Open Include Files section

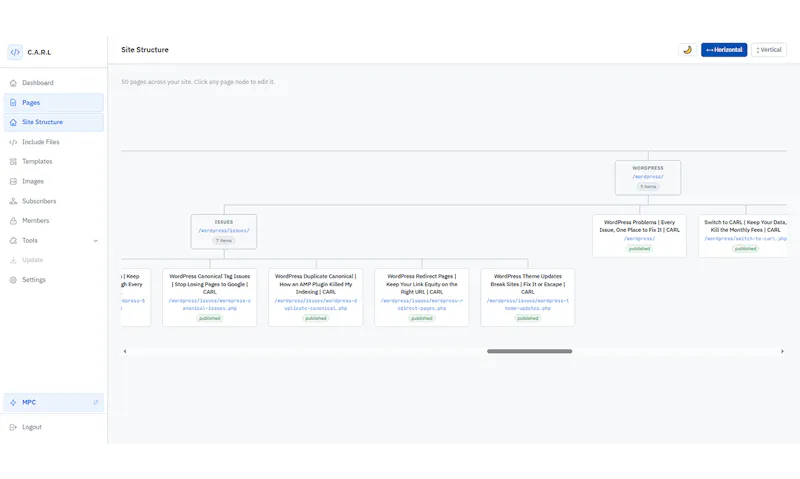click(54, 142)
